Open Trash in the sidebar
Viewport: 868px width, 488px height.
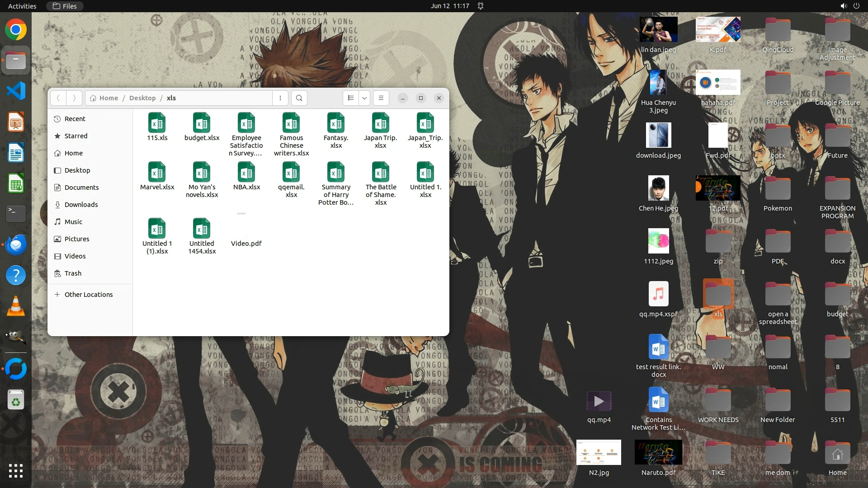(x=73, y=273)
